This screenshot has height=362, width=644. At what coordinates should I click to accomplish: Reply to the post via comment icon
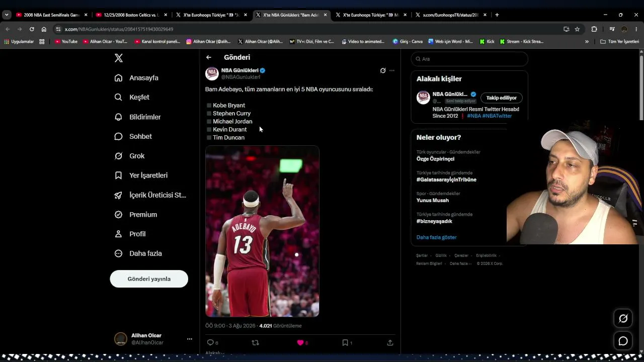coord(210,342)
